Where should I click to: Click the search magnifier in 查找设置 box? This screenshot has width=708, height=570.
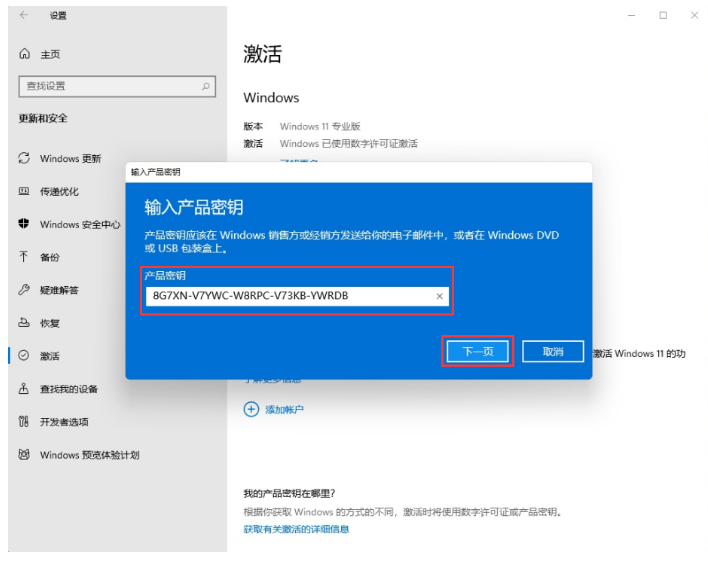pyautogui.click(x=207, y=87)
